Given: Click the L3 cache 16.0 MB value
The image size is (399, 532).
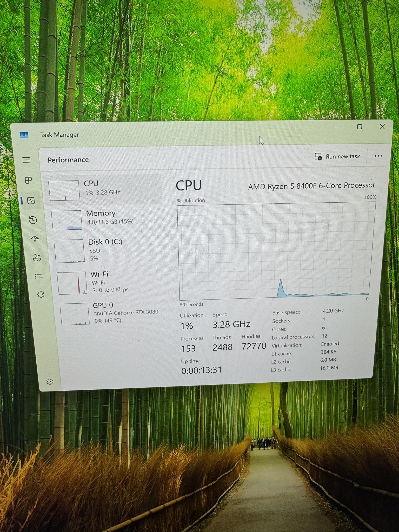Looking at the screenshot, I should (329, 368).
